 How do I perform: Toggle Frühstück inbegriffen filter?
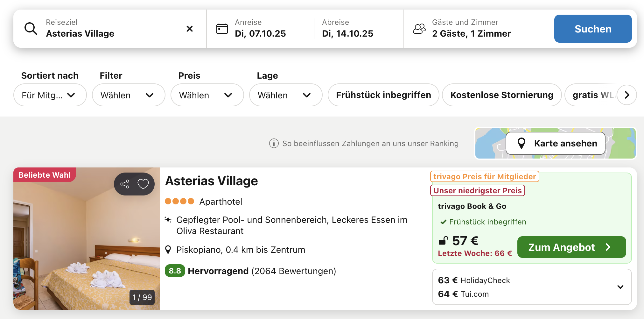point(383,95)
